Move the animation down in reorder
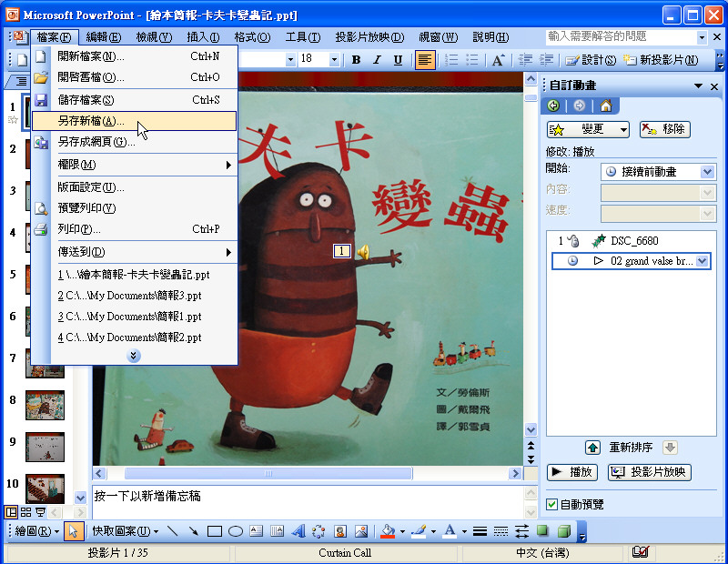 pos(670,448)
